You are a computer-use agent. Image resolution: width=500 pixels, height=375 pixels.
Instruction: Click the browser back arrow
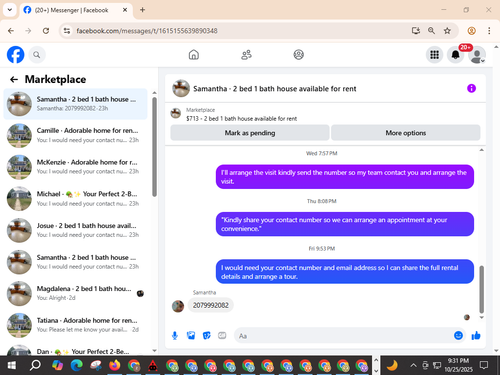(x=11, y=31)
